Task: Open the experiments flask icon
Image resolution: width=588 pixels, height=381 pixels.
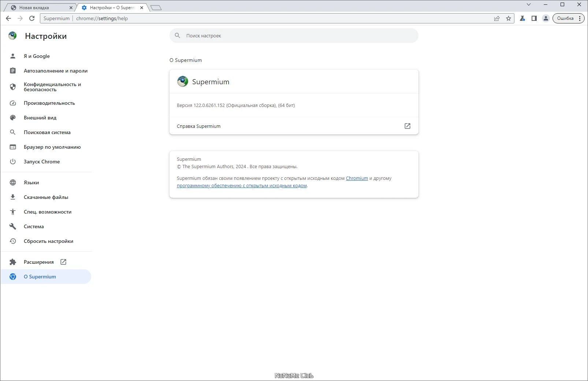Action: coord(522,18)
